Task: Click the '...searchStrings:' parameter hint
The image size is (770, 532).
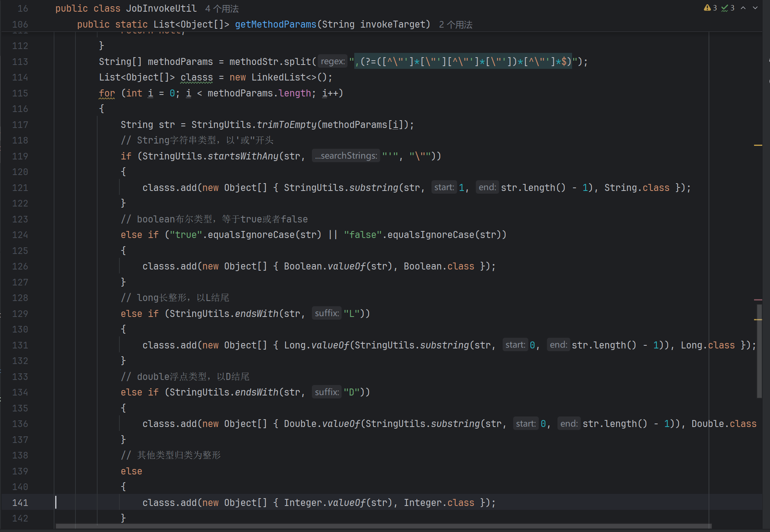Action: pos(346,156)
